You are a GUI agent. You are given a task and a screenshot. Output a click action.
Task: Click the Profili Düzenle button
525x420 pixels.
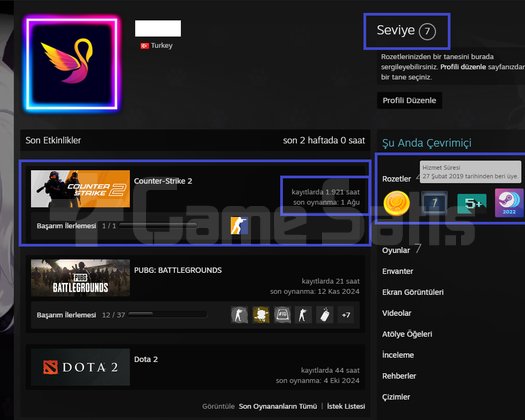pyautogui.click(x=409, y=100)
